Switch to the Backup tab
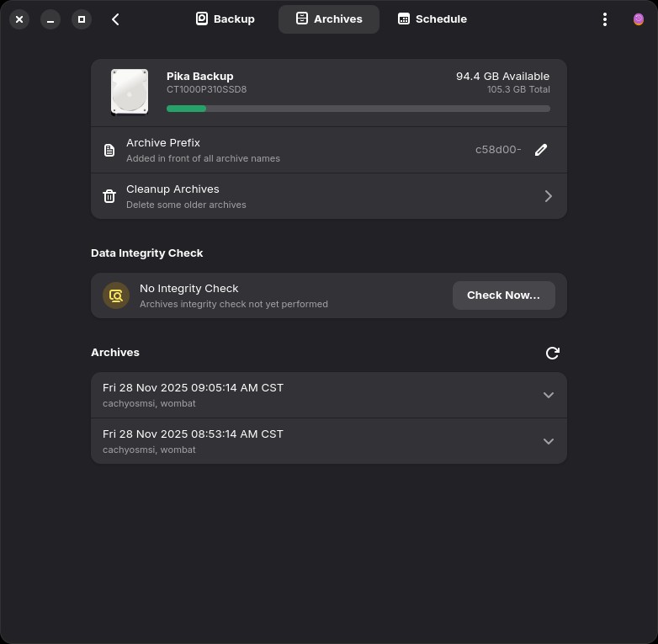The width and height of the screenshot is (658, 644). [225, 19]
